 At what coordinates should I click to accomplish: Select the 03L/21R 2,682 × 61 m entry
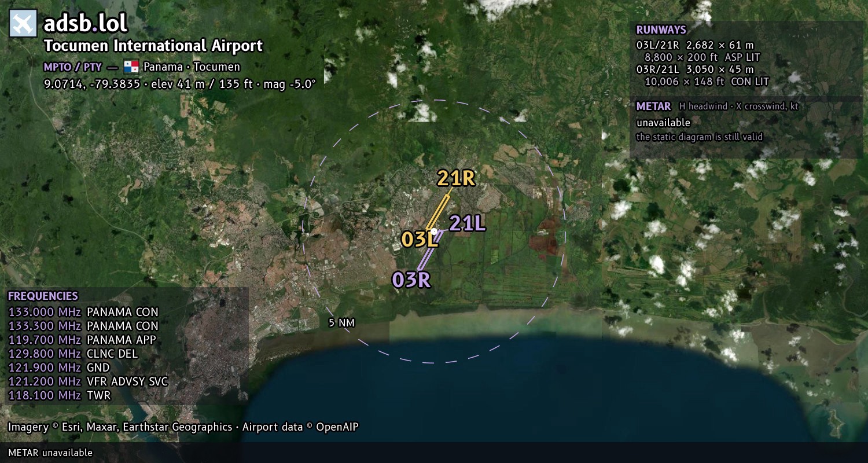point(695,45)
